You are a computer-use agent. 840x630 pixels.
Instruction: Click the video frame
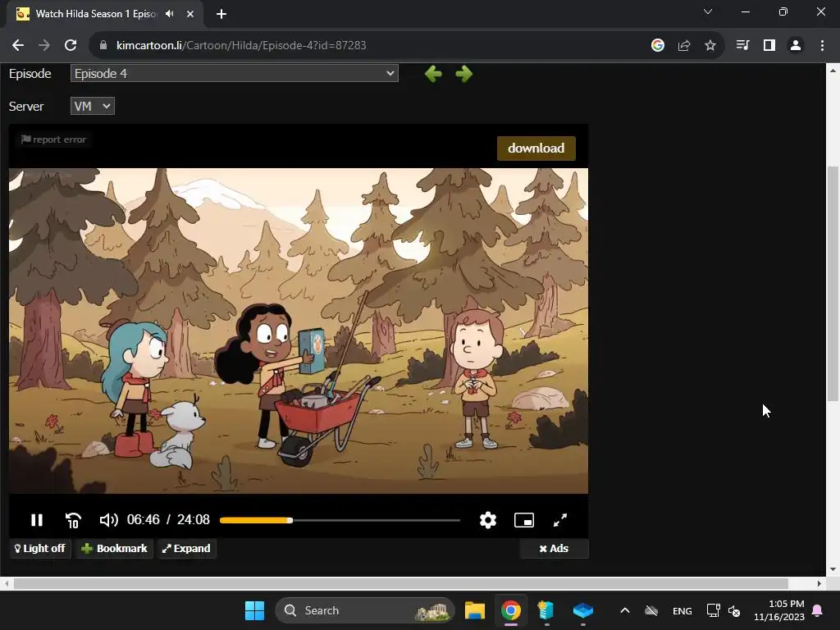tap(299, 331)
